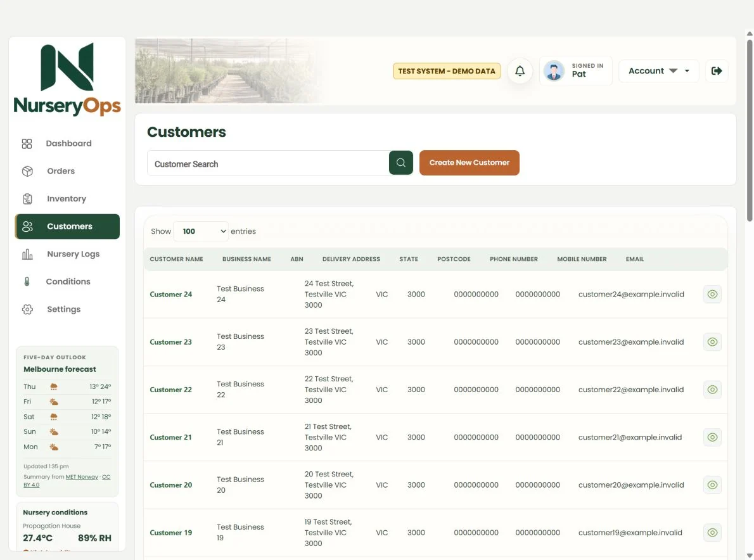This screenshot has width=754, height=560.
Task: Open the notifications bell
Action: [520, 71]
